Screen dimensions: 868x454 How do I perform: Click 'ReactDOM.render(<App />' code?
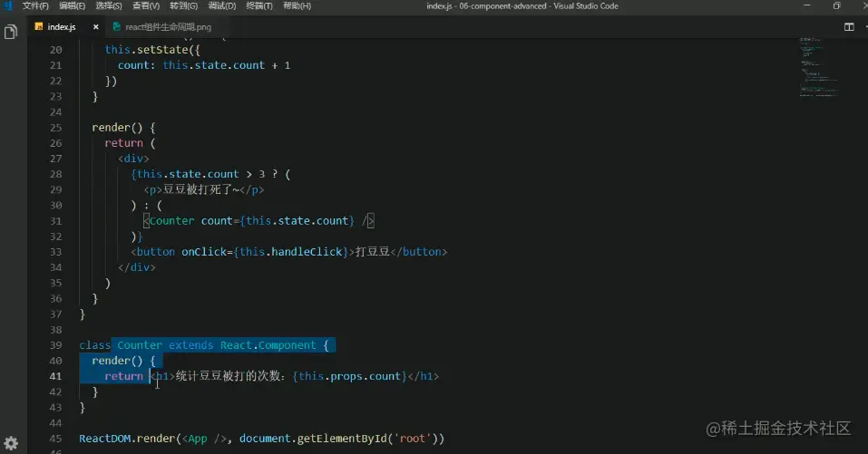152,440
